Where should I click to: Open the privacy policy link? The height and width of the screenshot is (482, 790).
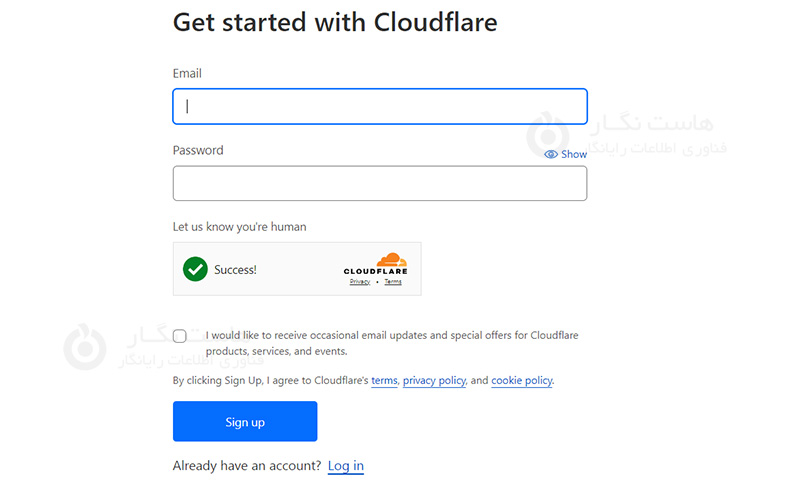434,381
